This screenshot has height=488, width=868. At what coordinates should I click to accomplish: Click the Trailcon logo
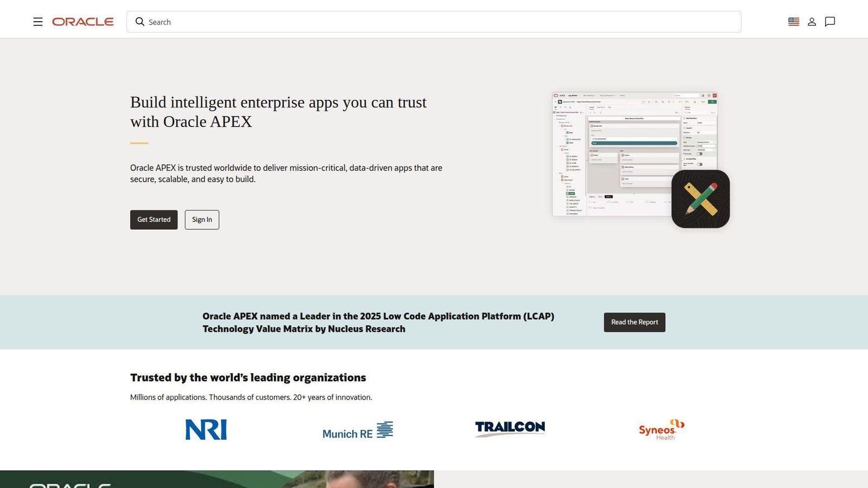click(x=510, y=428)
